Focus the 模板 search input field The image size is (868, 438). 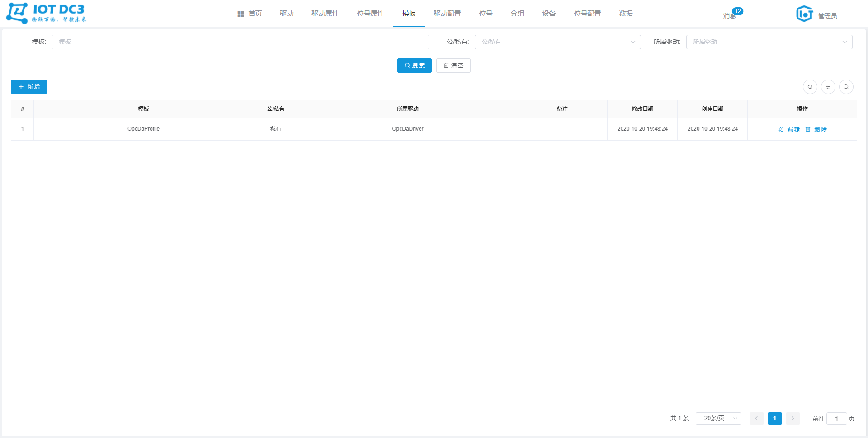point(240,42)
